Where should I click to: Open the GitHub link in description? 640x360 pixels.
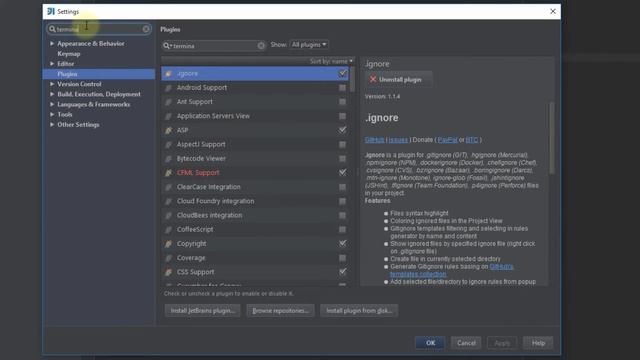[x=374, y=140]
